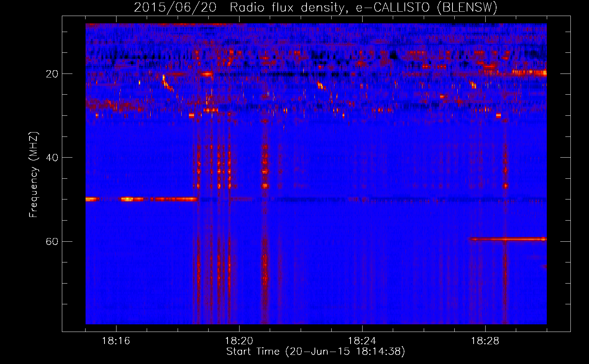Click the 60 frequency tick label
This screenshot has height=364, width=589.
pyautogui.click(x=52, y=242)
